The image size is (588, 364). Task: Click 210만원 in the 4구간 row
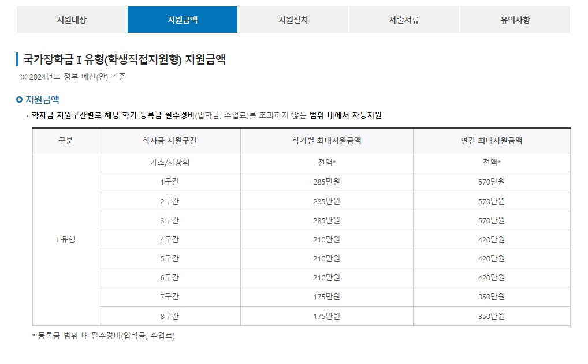pos(326,239)
